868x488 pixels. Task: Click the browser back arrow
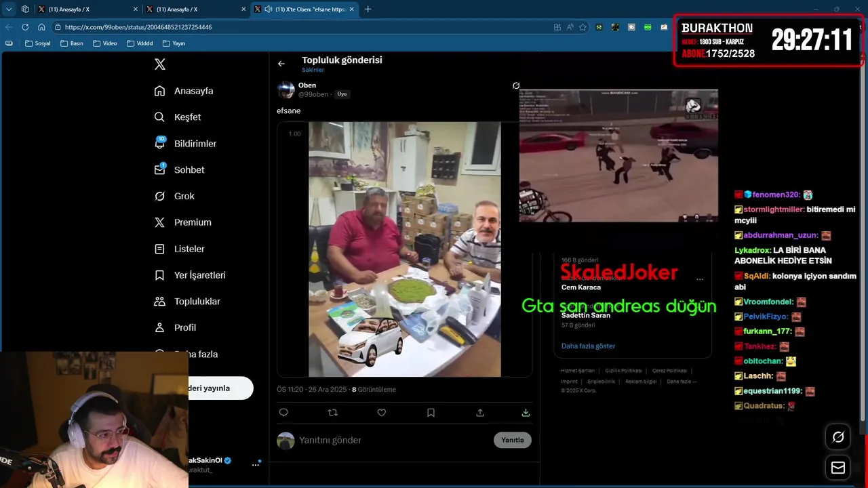pos(9,27)
